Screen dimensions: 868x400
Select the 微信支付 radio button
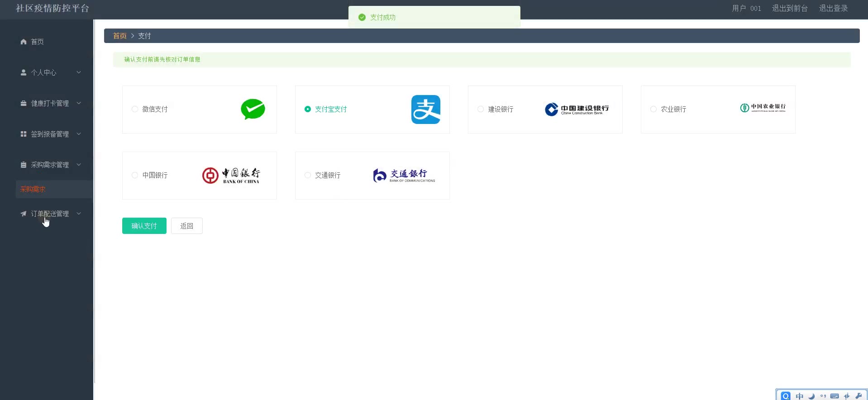135,109
